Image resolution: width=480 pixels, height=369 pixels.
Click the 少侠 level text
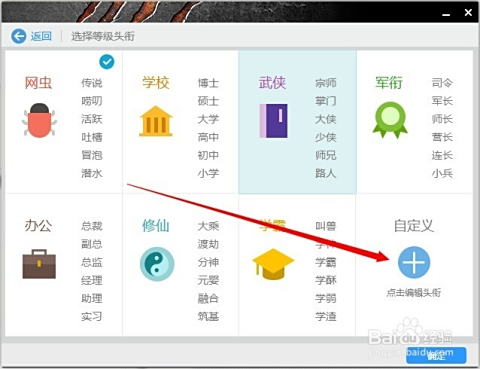(326, 137)
